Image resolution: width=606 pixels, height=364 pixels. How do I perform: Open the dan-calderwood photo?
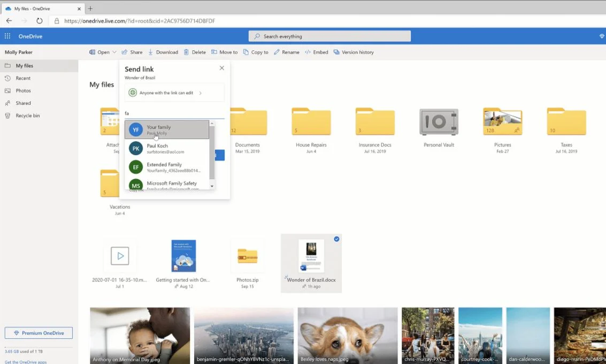pyautogui.click(x=528, y=336)
